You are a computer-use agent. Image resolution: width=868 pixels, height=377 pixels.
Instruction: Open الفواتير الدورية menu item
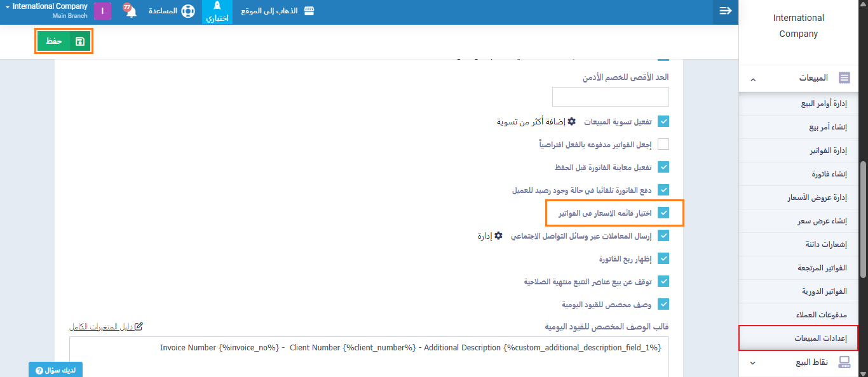coord(799,291)
